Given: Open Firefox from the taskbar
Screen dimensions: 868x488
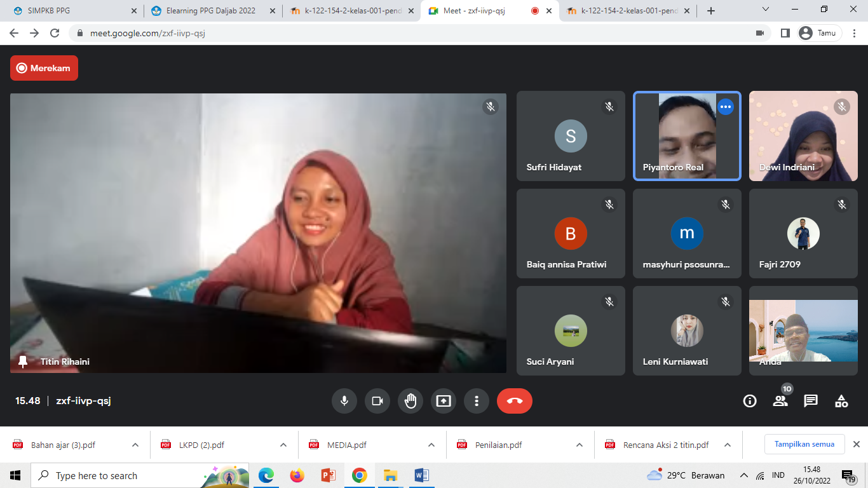Looking at the screenshot, I should [297, 475].
